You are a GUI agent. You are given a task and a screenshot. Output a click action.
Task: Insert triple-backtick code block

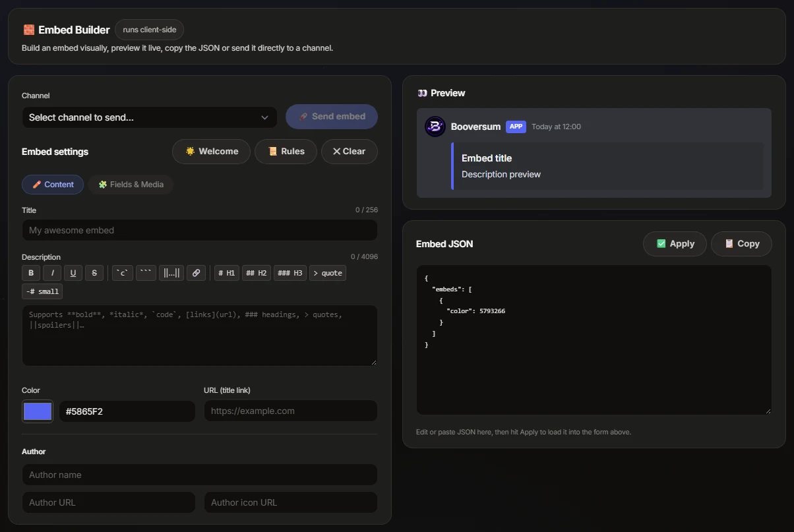pos(146,273)
